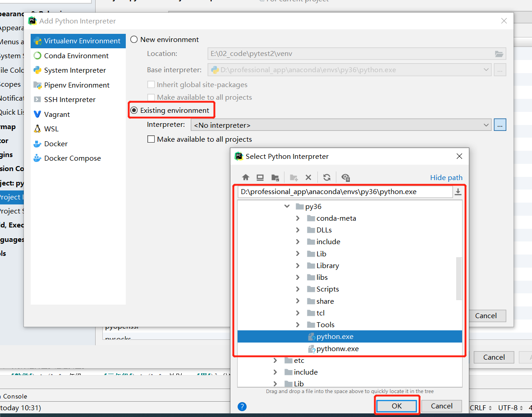Click Hide path link
The height and width of the screenshot is (417, 532).
(446, 178)
